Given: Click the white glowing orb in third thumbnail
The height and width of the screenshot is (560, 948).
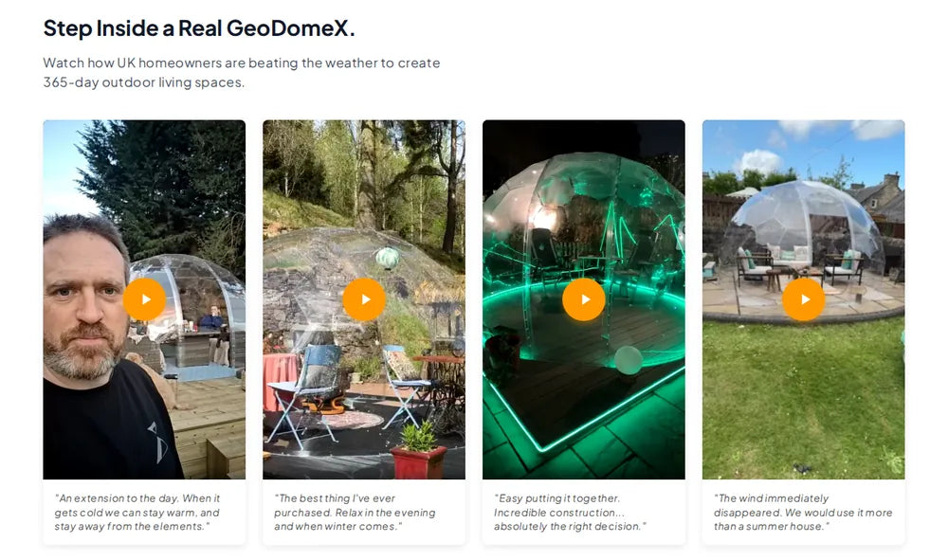Looking at the screenshot, I should click(x=629, y=359).
